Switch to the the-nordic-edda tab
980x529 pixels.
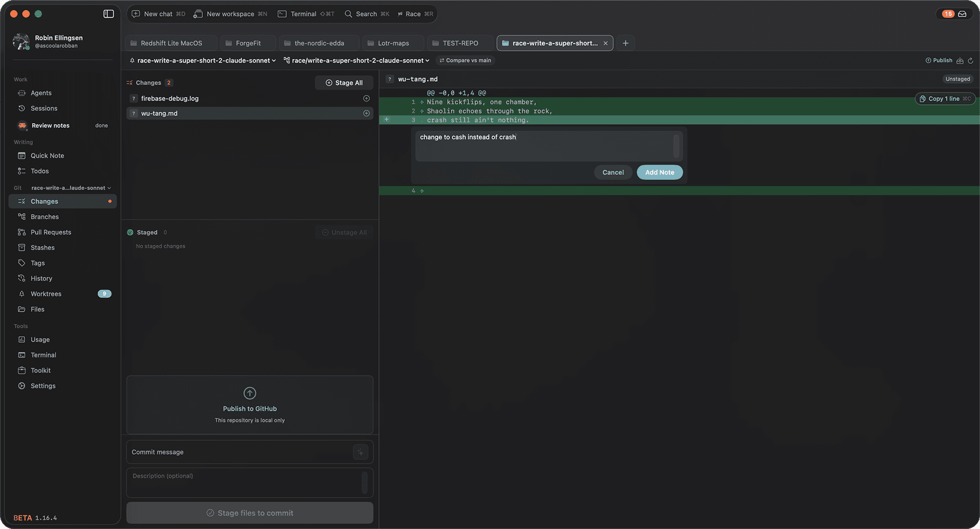point(319,43)
